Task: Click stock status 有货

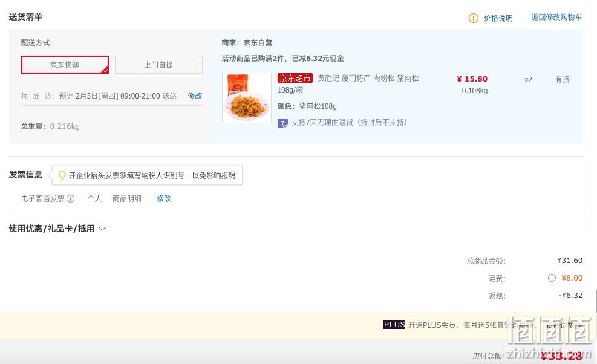Action: (x=562, y=79)
